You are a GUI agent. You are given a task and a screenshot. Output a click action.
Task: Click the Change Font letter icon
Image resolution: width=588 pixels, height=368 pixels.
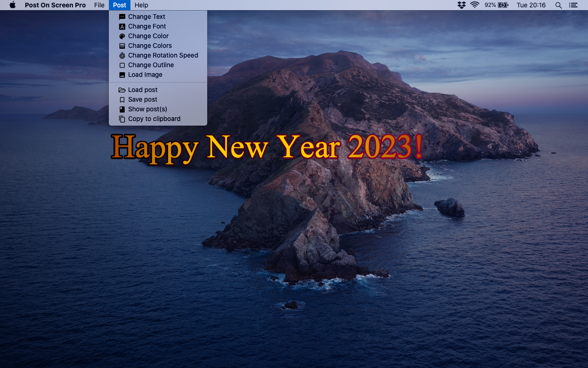click(122, 26)
